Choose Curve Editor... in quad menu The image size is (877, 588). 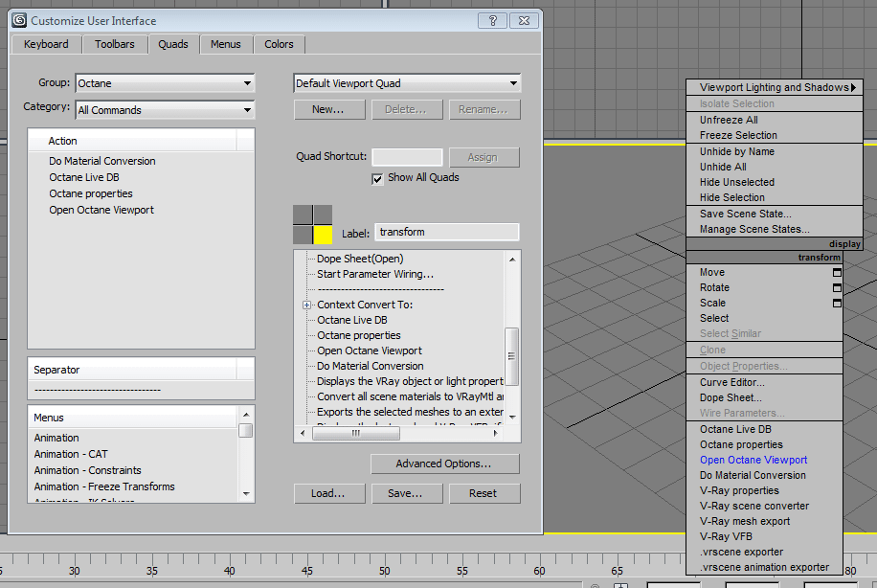click(x=732, y=383)
